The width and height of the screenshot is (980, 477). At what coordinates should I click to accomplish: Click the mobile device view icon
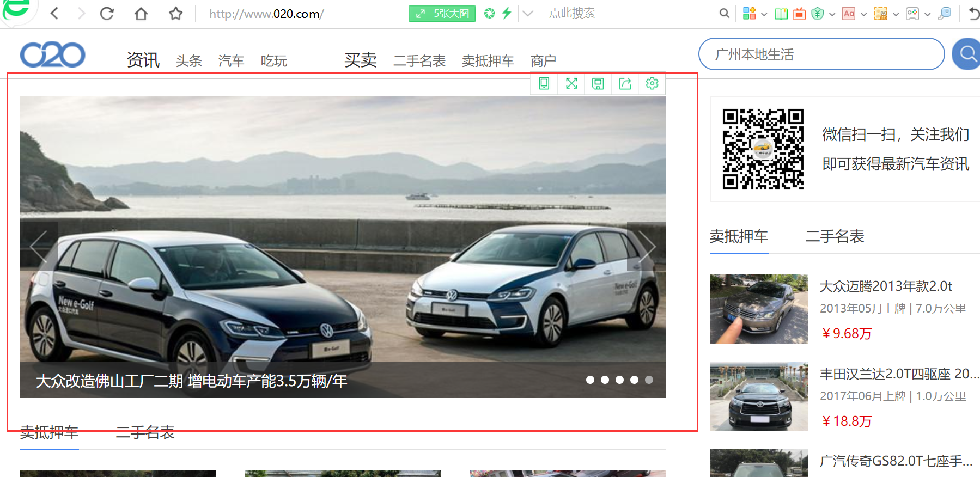coord(544,83)
